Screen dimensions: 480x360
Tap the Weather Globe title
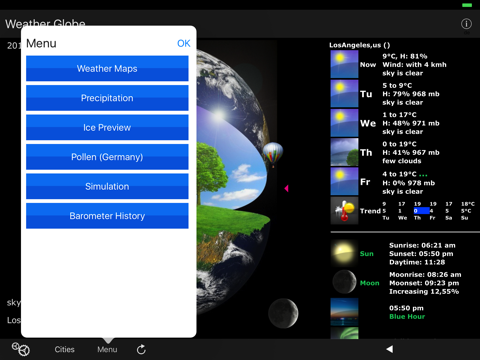click(45, 24)
